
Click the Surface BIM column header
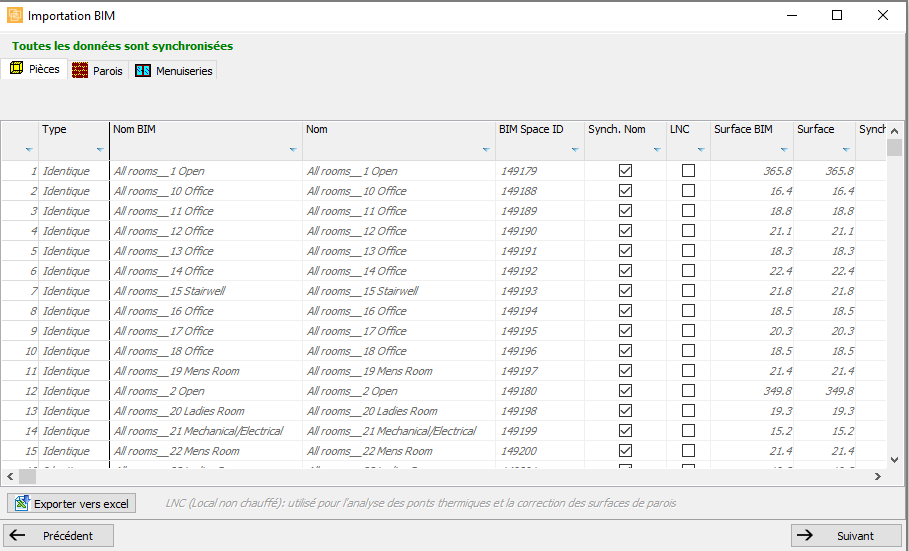click(752, 141)
